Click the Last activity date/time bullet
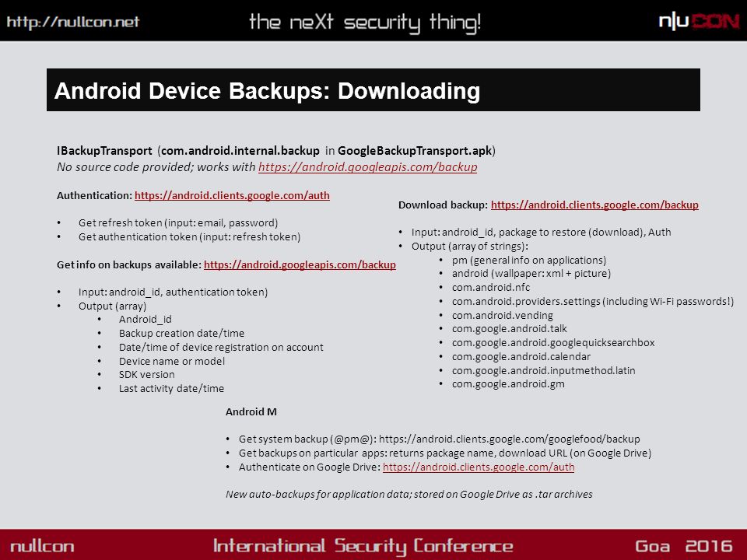Screen dimensions: 747x560 [171, 389]
